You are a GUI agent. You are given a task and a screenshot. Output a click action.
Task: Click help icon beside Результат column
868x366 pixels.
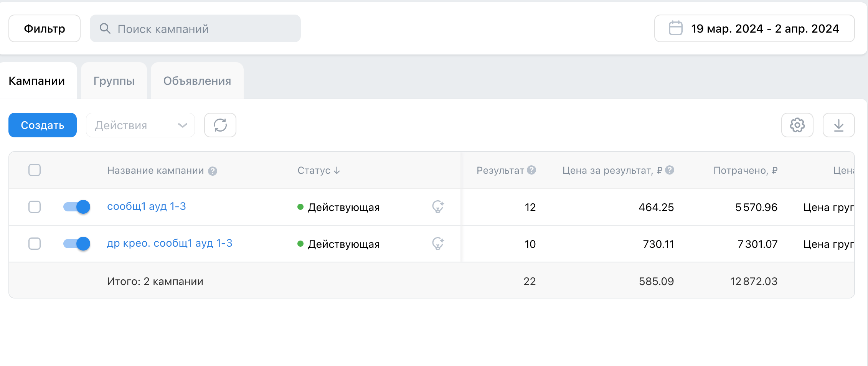tap(531, 170)
